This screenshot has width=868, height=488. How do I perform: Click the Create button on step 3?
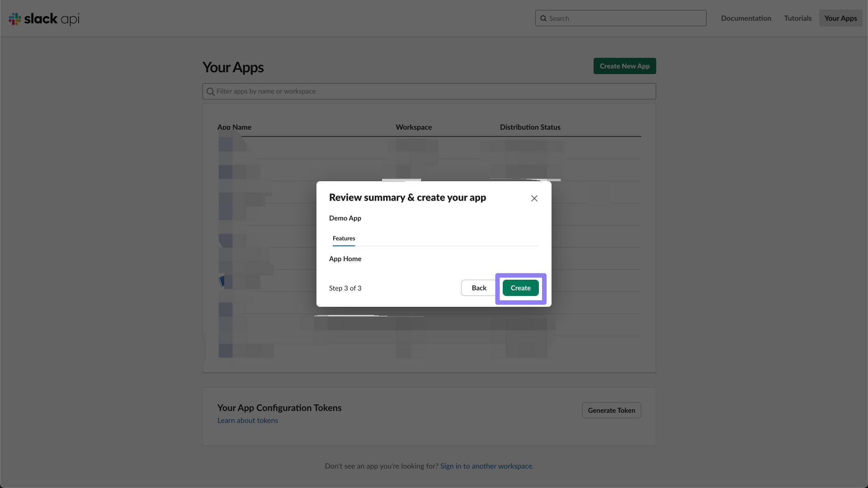pos(520,288)
